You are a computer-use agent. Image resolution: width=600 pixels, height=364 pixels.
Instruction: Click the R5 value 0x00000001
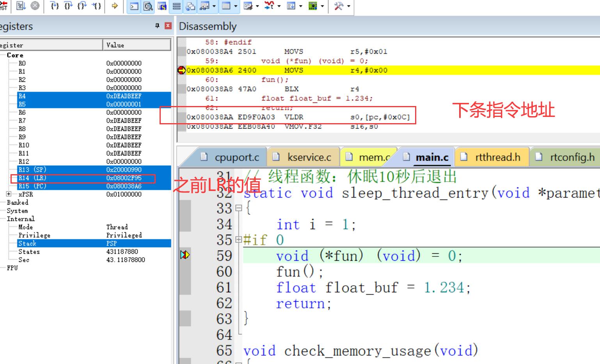point(124,104)
